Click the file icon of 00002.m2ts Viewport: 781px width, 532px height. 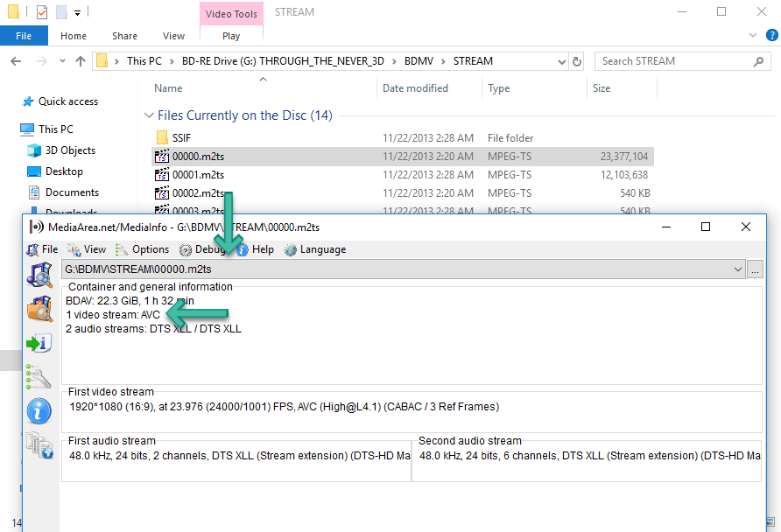click(162, 192)
